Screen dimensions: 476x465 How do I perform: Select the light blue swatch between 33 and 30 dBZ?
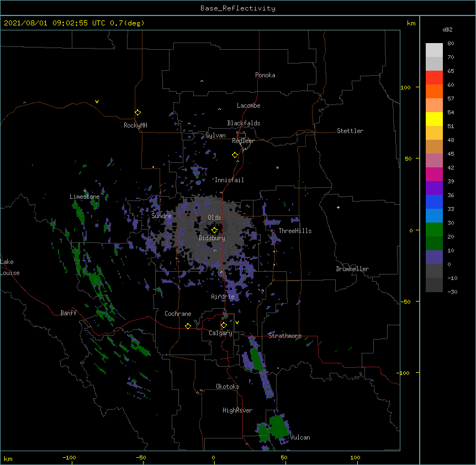point(434,216)
